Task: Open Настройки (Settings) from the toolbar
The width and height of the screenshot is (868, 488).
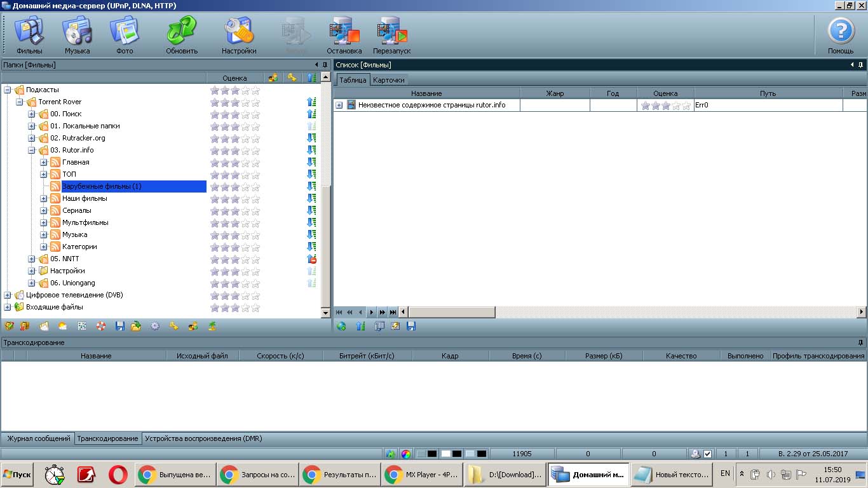Action: coord(239,34)
